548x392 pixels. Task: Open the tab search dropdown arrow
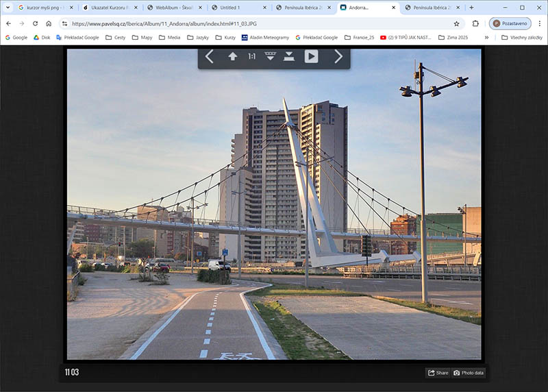point(8,8)
